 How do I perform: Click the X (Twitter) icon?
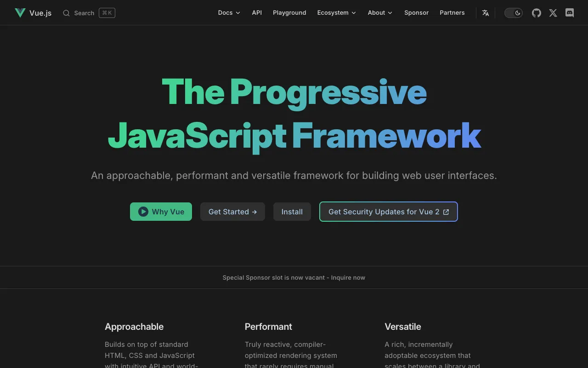tap(553, 12)
